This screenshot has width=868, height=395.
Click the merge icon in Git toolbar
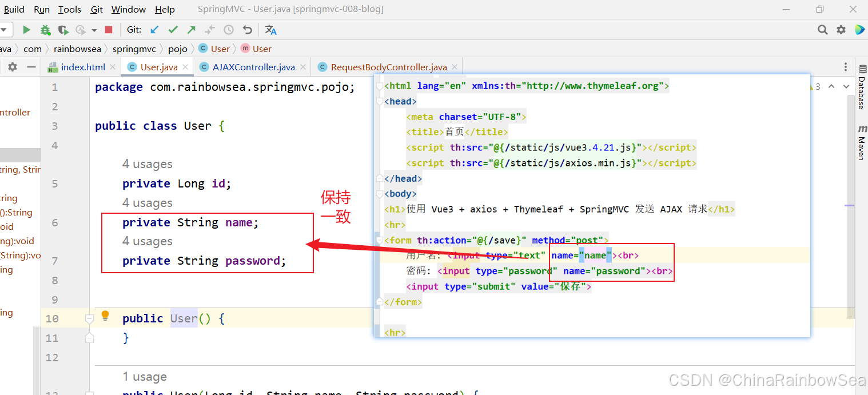(210, 30)
